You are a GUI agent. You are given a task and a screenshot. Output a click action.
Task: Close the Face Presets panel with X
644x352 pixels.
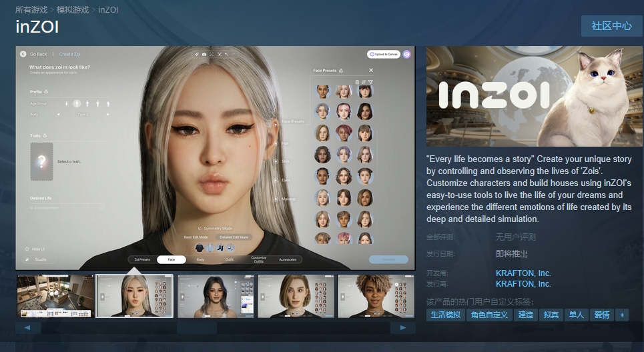point(371,70)
